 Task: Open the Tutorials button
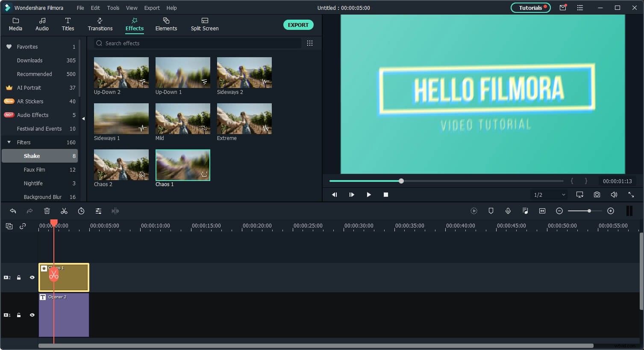pyautogui.click(x=530, y=7)
